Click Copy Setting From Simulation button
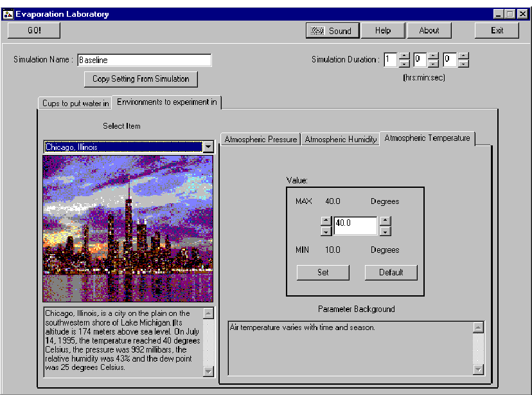The height and width of the screenshot is (395, 532). point(141,78)
